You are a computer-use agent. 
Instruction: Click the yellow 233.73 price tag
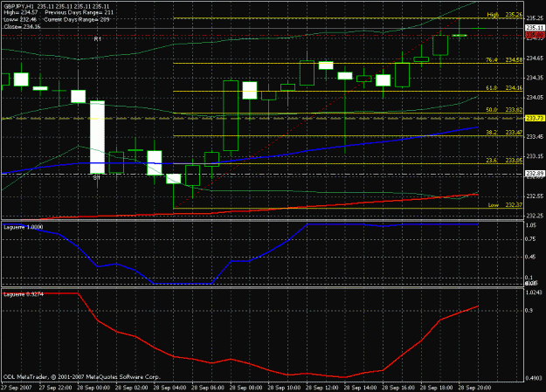(x=536, y=119)
